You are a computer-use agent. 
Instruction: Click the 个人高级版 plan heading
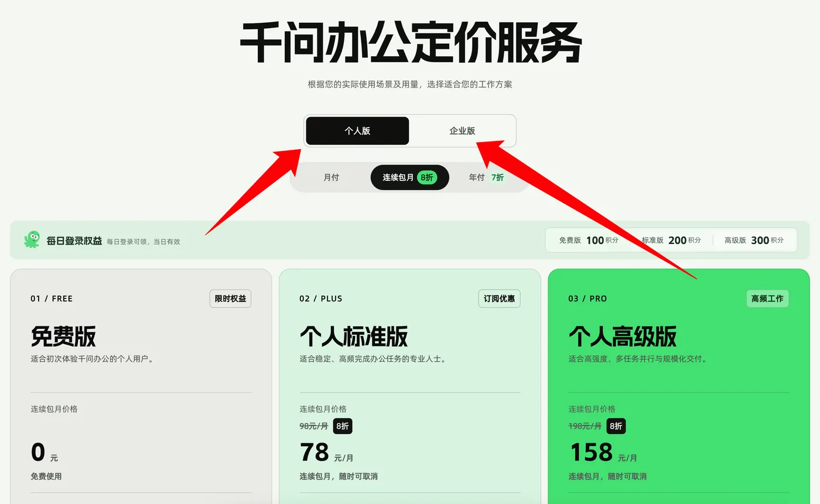tap(623, 337)
